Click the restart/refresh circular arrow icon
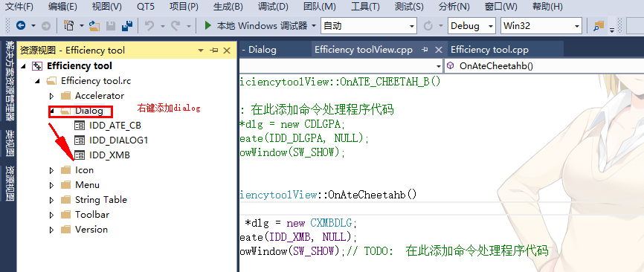The image size is (644, 272). 428,26
